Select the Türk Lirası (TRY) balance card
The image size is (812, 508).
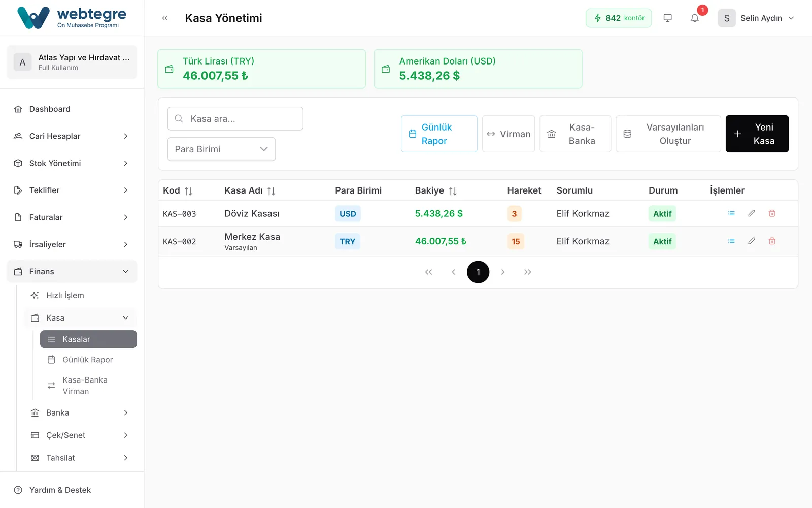[x=262, y=69]
